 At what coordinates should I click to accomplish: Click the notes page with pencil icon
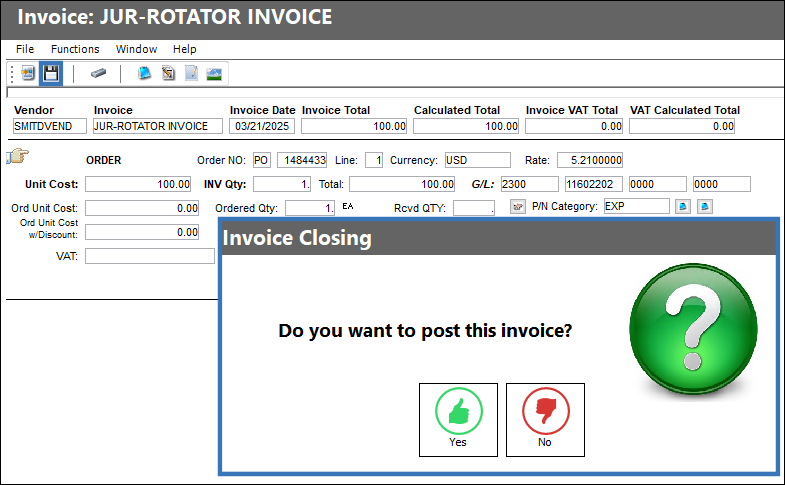[191, 74]
